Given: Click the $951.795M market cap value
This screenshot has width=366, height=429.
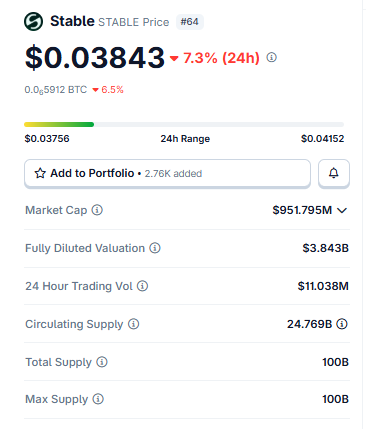Looking at the screenshot, I should coord(302,210).
